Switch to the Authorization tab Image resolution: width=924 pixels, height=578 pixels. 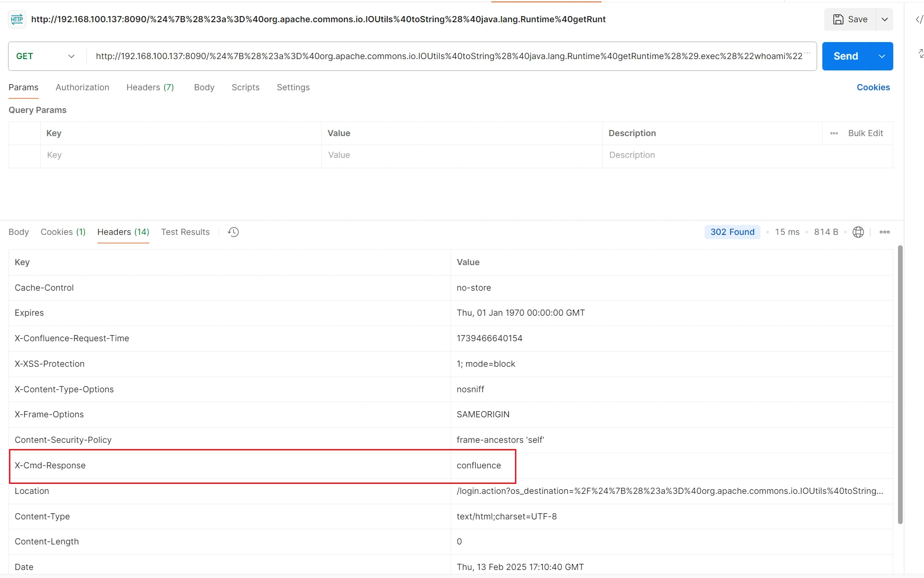coord(82,87)
